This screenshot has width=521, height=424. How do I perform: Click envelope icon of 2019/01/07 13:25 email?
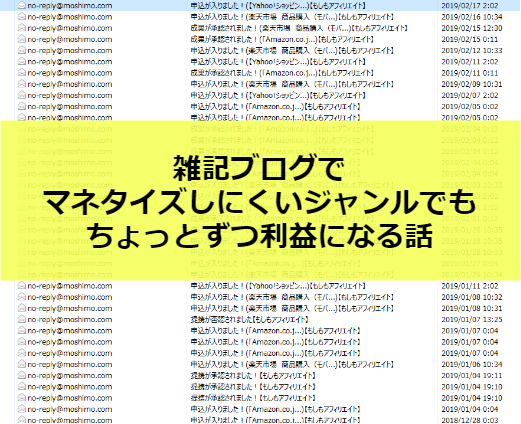[22, 319]
